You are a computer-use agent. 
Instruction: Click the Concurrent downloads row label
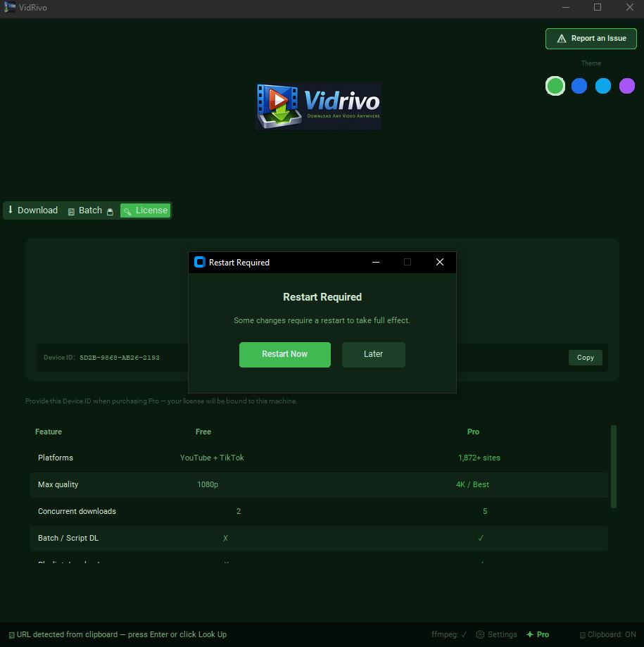coord(77,511)
